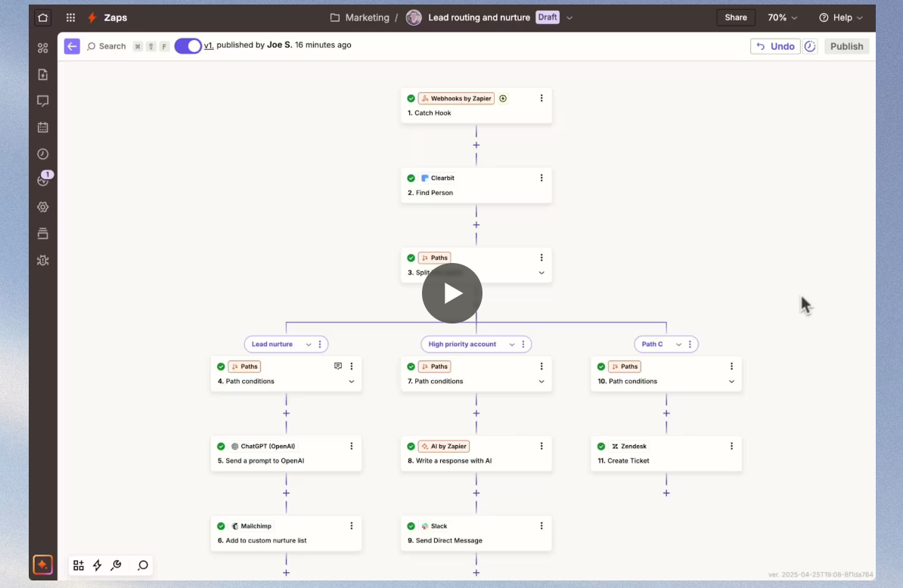
Task: Click the owner avatar beside Zap title
Action: 414,17
